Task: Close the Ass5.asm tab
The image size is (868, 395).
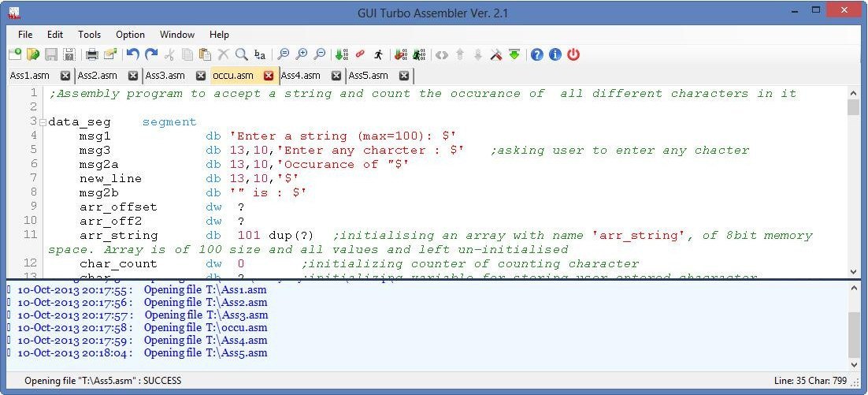Action: click(404, 76)
